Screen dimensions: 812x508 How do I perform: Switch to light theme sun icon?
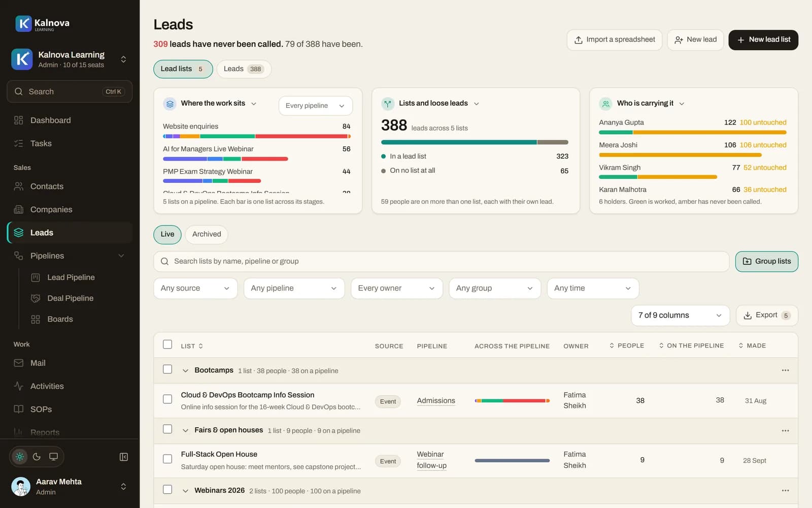pos(20,457)
